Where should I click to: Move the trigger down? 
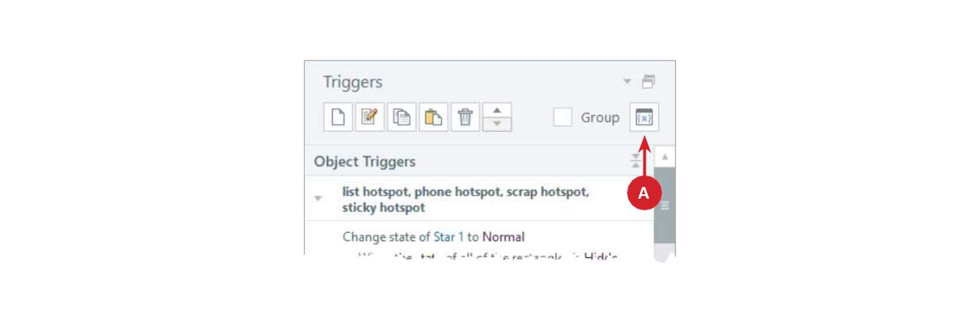[497, 124]
